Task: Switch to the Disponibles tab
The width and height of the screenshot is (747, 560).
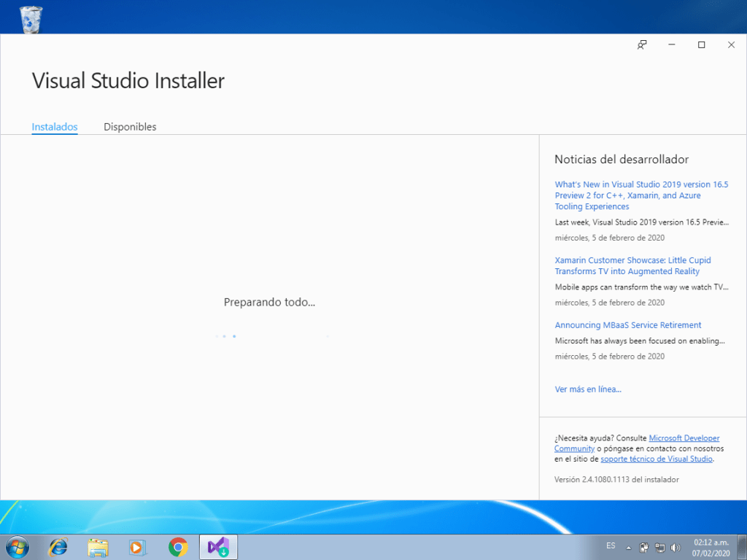Action: (130, 127)
